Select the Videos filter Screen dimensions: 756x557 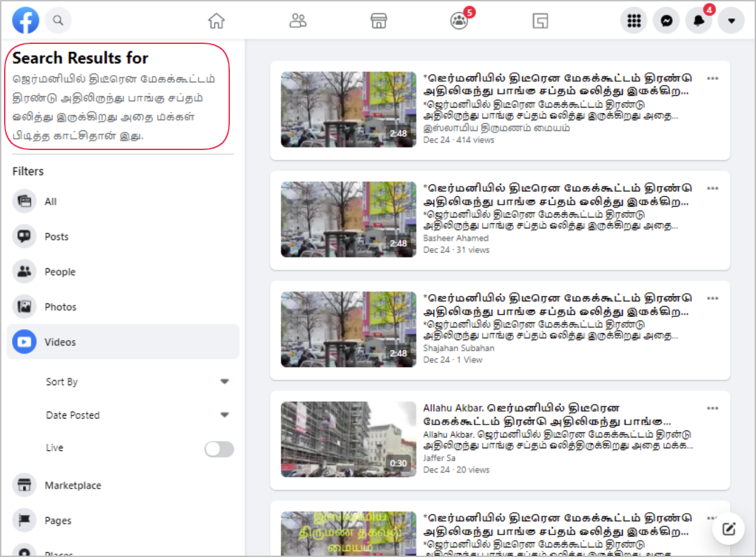click(x=123, y=341)
